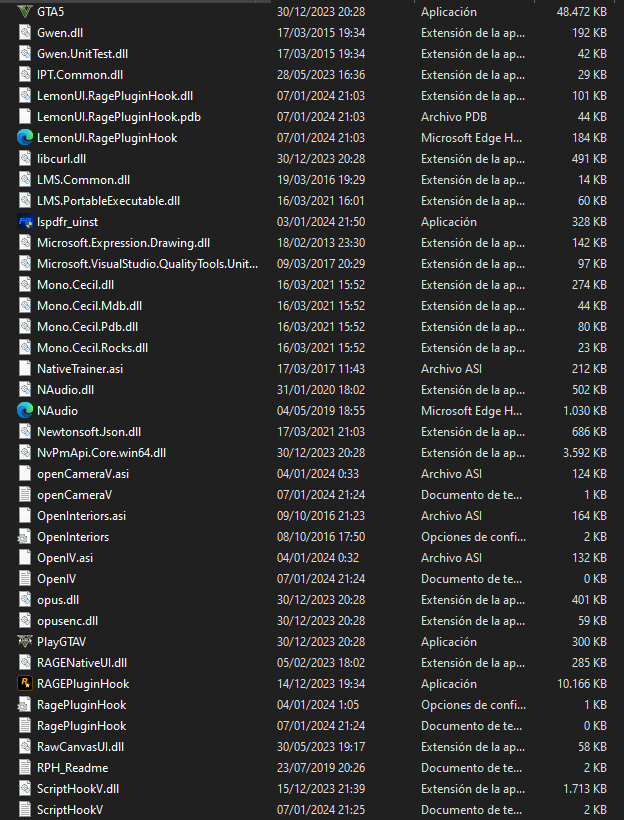Click the opus.dll file icon
This screenshot has width=624, height=820.
click(25, 600)
